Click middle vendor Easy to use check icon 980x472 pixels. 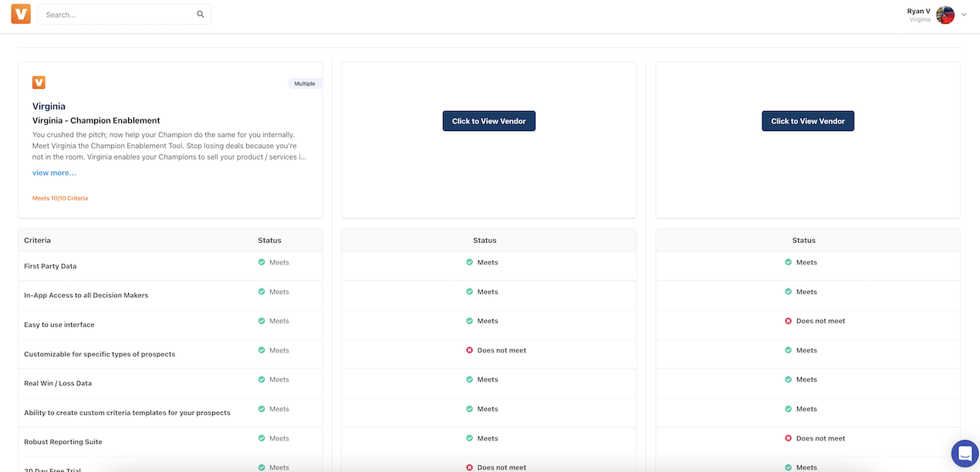(469, 321)
